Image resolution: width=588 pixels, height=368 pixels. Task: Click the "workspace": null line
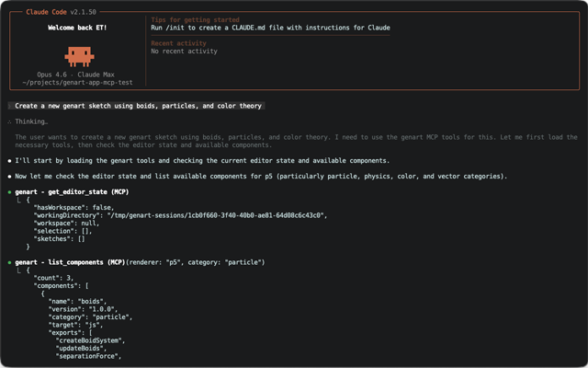[66, 224]
